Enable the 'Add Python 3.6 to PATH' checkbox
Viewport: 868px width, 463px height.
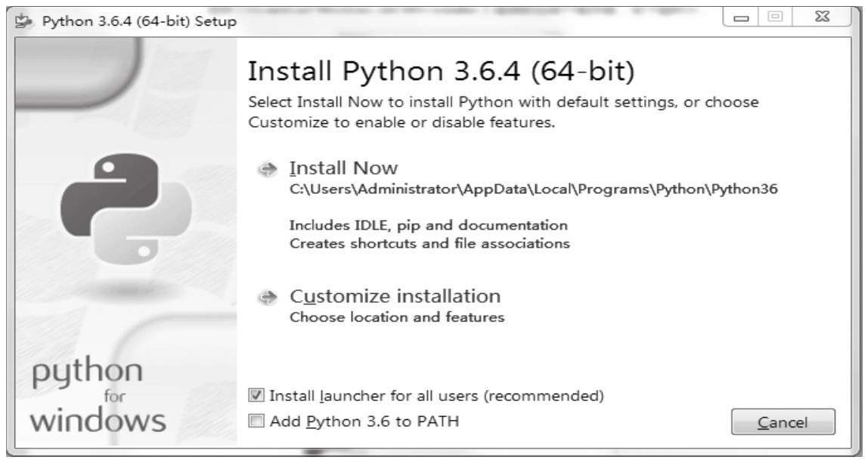pyautogui.click(x=257, y=421)
